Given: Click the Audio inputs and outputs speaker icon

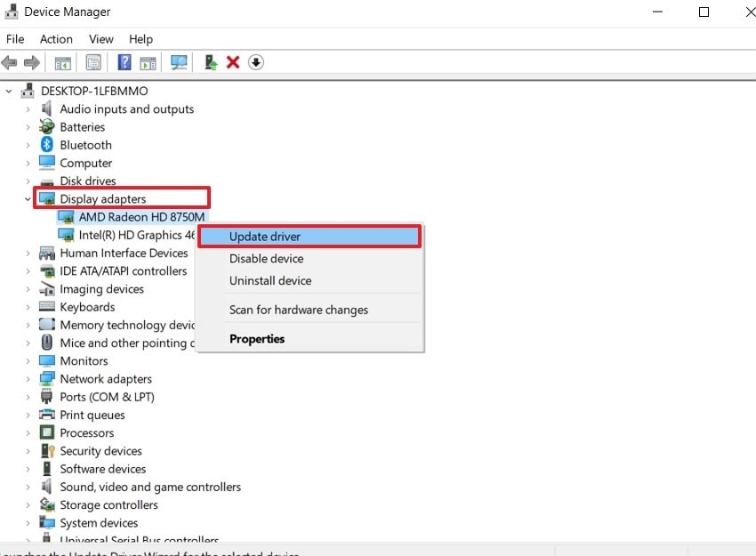Looking at the screenshot, I should tap(47, 109).
